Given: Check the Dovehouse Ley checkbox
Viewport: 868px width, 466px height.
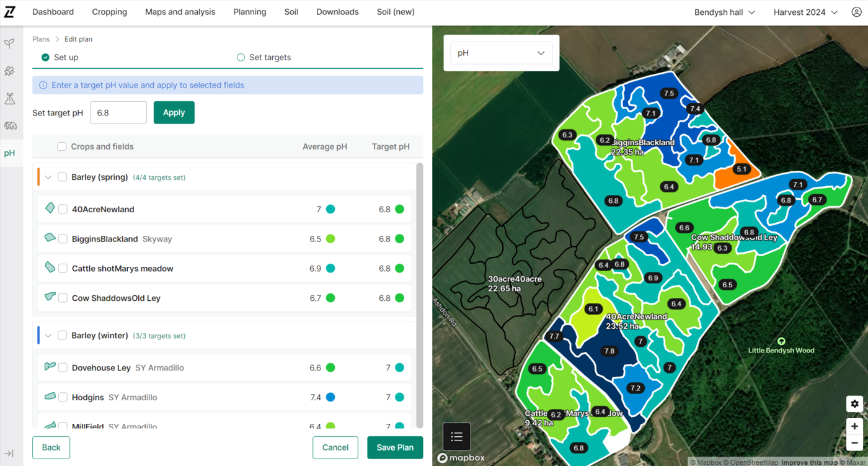Looking at the screenshot, I should 63,367.
